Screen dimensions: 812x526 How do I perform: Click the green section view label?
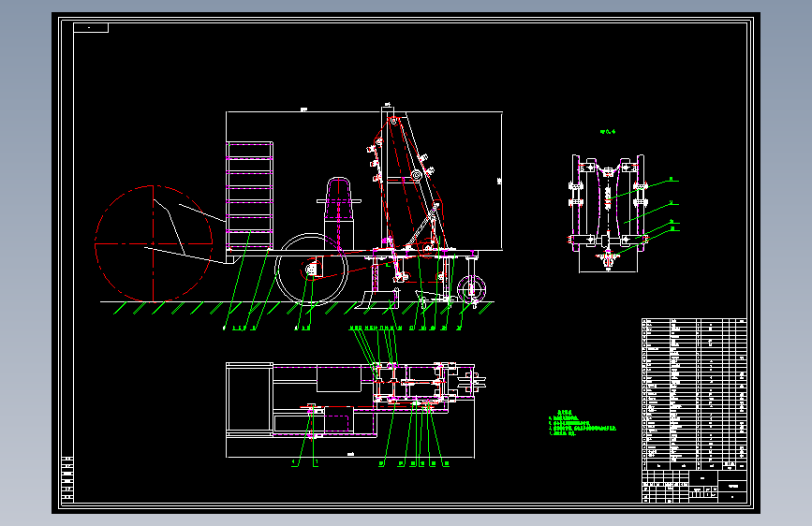click(608, 131)
